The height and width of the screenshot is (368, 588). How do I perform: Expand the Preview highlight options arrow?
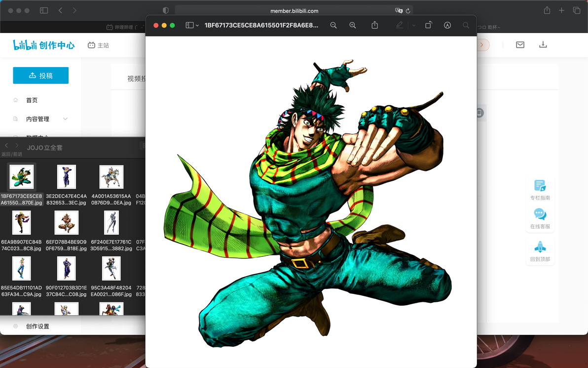[x=414, y=26]
